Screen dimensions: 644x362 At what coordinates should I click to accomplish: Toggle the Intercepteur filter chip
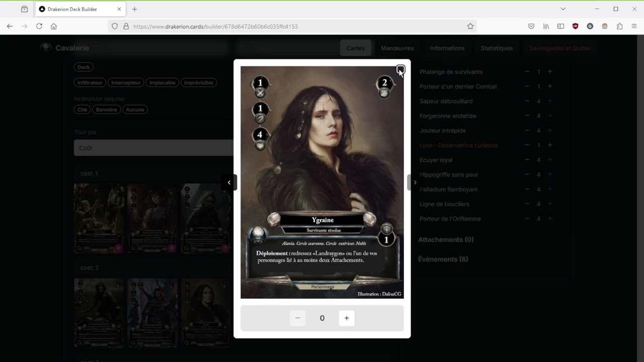tap(126, 82)
